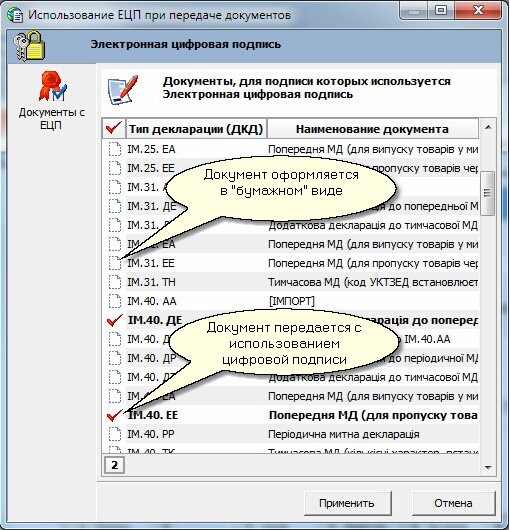The image size is (510, 530).
Task: Click the red checkmark column header icon
Action: pyautogui.click(x=114, y=128)
